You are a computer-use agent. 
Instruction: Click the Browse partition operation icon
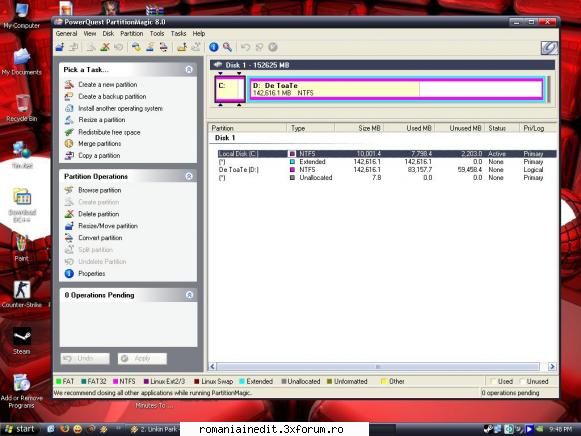(x=69, y=190)
